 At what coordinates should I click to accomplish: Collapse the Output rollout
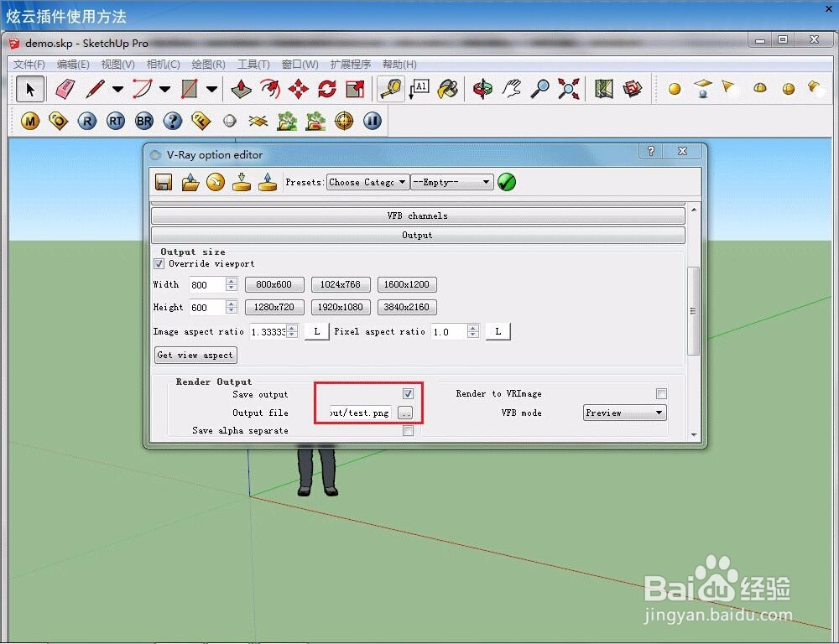click(x=418, y=235)
